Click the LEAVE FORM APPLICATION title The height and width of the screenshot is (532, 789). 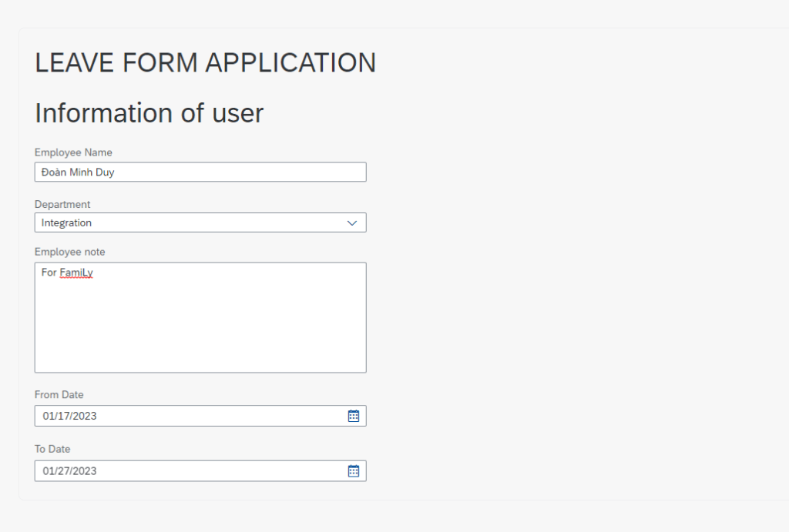[x=205, y=63]
